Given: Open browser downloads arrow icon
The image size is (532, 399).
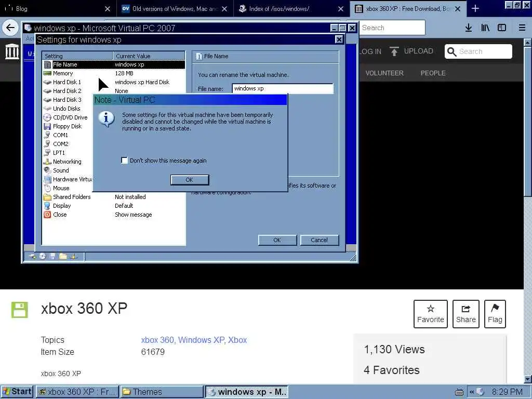Looking at the screenshot, I should pos(469,28).
